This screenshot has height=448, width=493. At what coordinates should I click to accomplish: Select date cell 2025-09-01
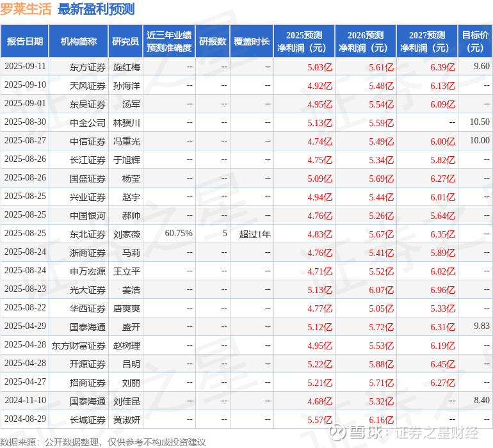point(25,104)
